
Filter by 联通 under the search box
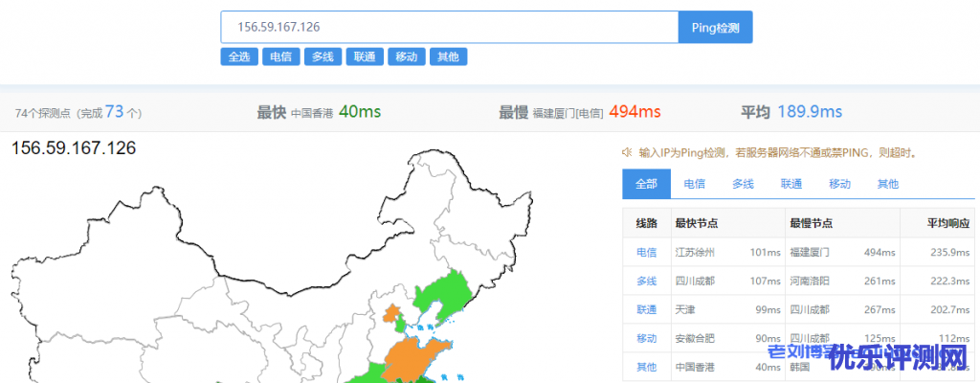point(365,56)
